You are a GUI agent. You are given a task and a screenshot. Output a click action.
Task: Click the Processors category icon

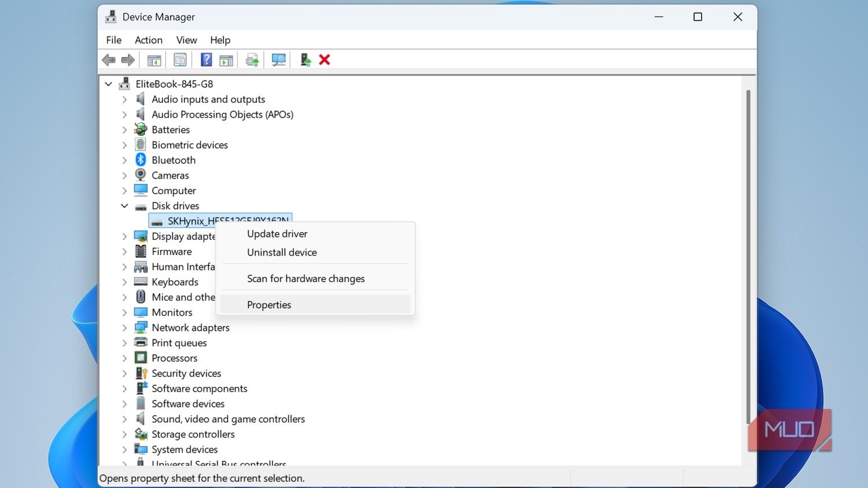(x=141, y=357)
